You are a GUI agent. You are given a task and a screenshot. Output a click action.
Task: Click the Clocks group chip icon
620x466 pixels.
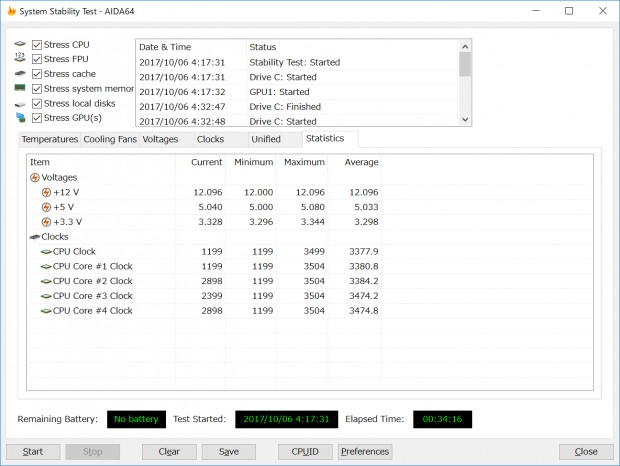coord(35,237)
